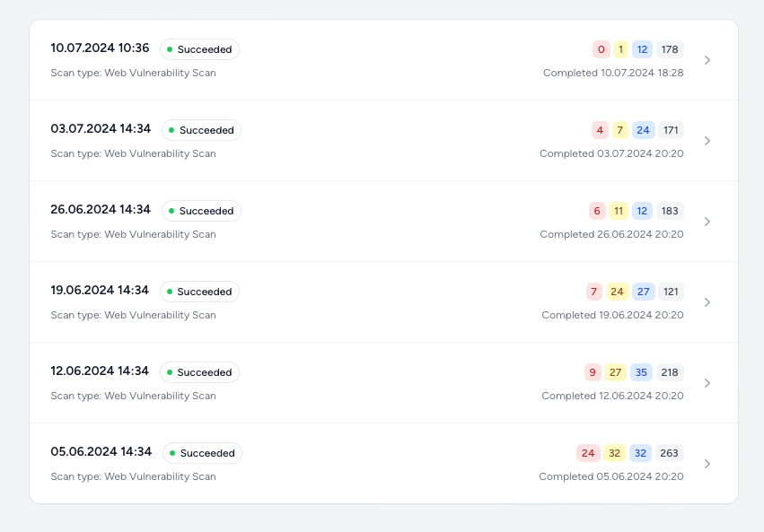This screenshot has height=532, width=764.
Task: Click blue badge showing 35 findings
Action: pos(641,372)
